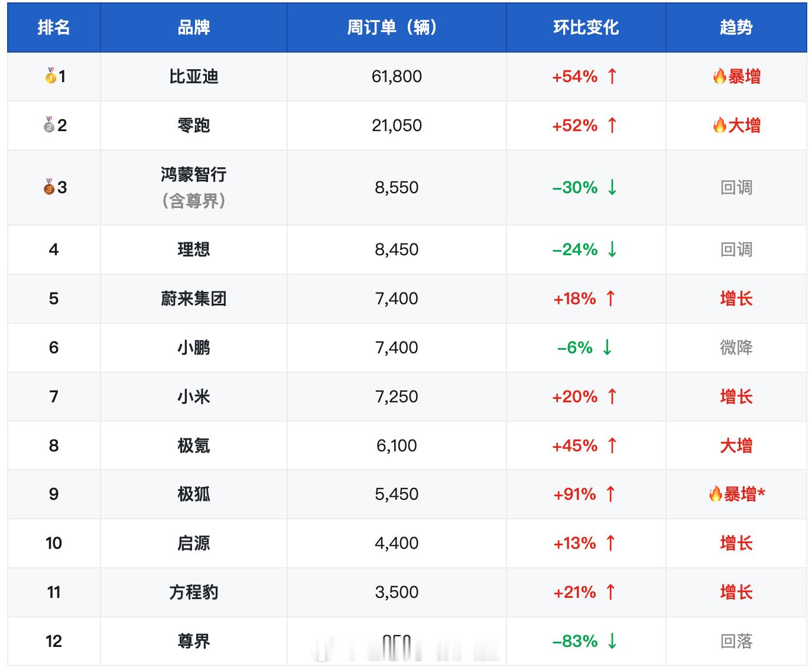Select the 周订单（辆） column header
Screen dimensions: 812x670
click(397, 27)
